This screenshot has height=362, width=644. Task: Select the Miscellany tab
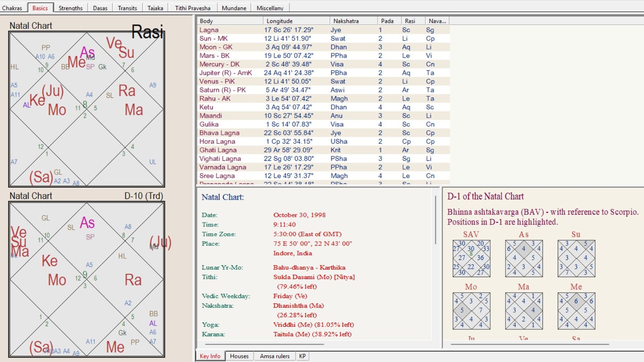click(270, 8)
